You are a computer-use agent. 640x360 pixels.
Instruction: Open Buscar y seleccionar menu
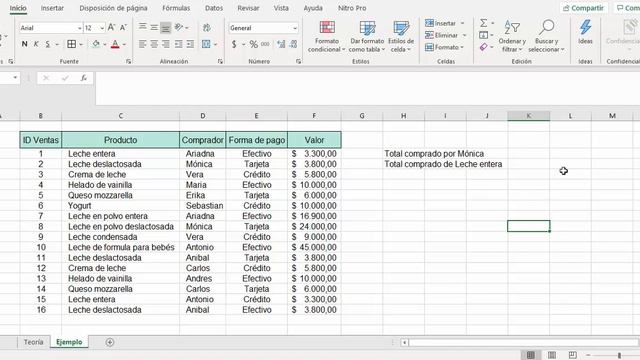(546, 37)
